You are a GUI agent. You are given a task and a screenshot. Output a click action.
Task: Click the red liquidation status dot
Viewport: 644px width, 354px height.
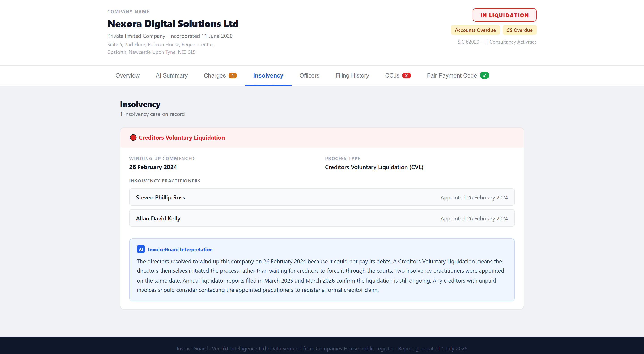[x=133, y=138]
